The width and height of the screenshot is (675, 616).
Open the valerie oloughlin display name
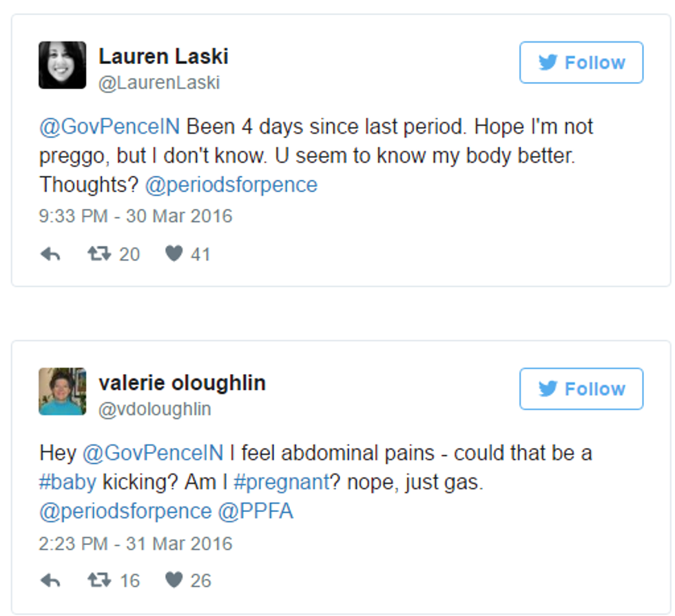182,383
